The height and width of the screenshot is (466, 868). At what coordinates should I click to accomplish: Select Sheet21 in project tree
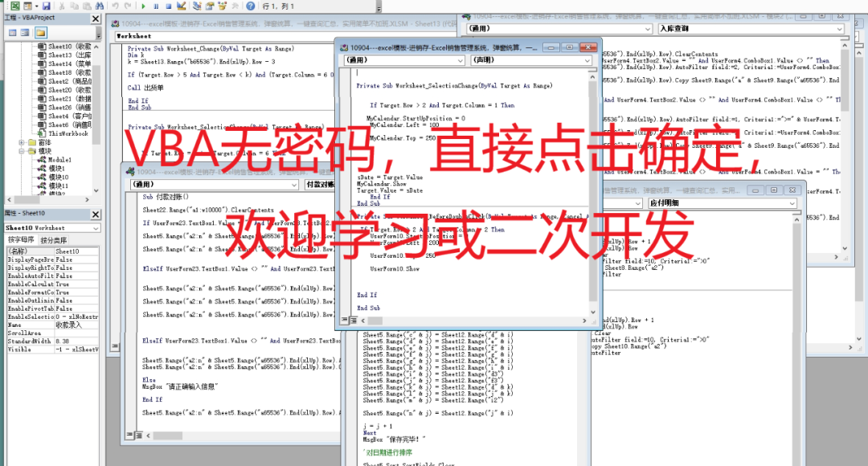[x=64, y=99]
